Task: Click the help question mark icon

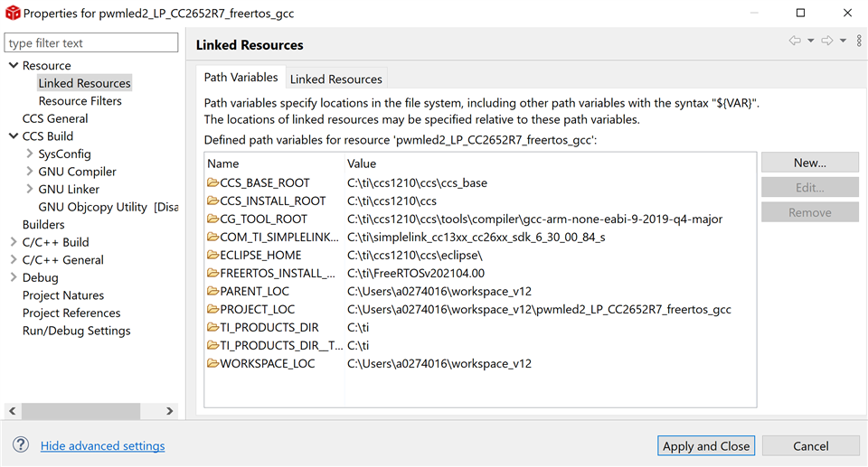Action: [21, 445]
